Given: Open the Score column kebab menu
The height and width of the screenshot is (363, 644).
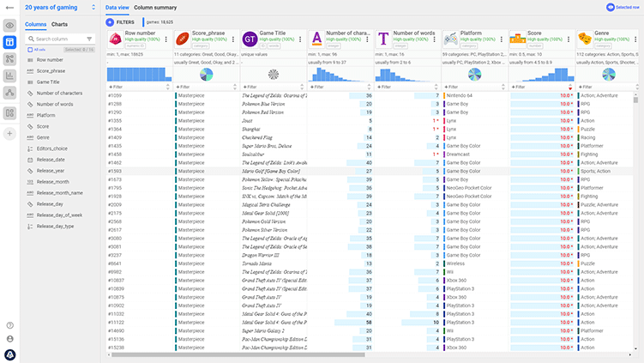Looking at the screenshot, I should pyautogui.click(x=569, y=39).
